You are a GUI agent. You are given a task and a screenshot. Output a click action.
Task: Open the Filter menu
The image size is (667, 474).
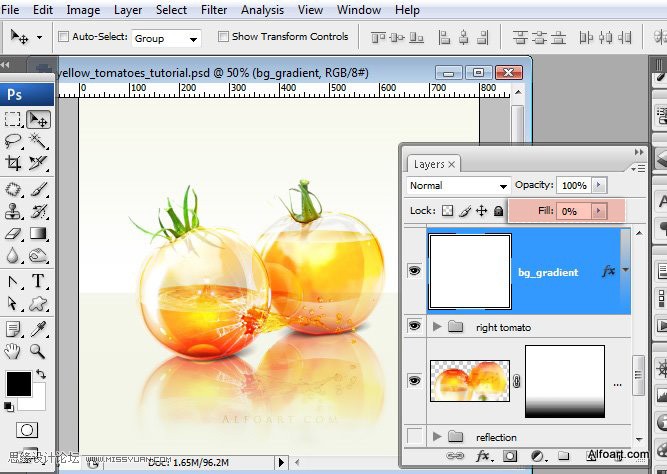pos(214,10)
